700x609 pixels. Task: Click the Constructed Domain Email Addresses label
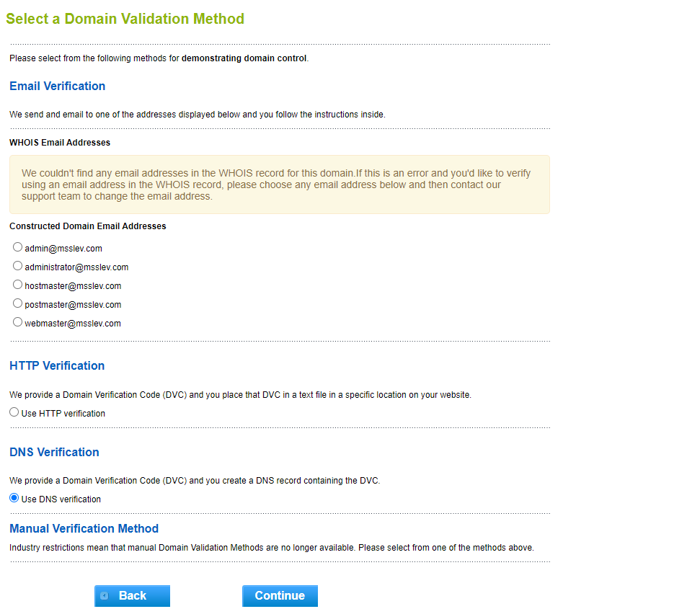[x=88, y=226]
